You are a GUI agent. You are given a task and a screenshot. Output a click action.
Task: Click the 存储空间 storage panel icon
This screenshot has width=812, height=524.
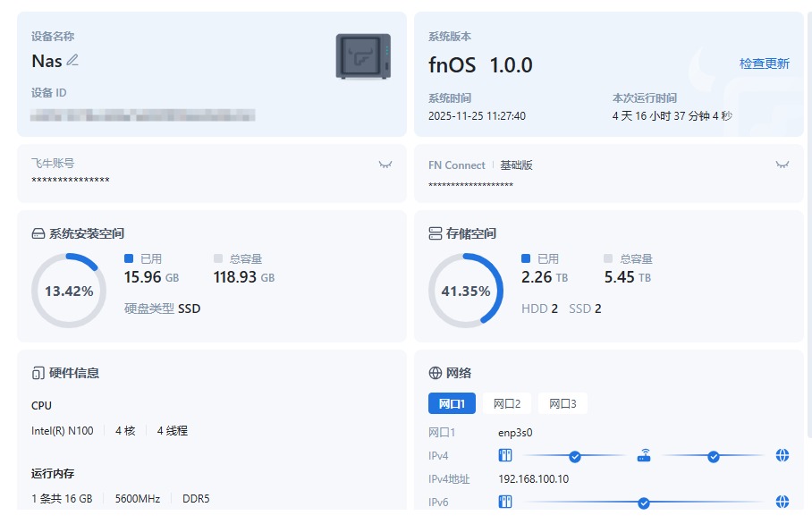tap(434, 232)
